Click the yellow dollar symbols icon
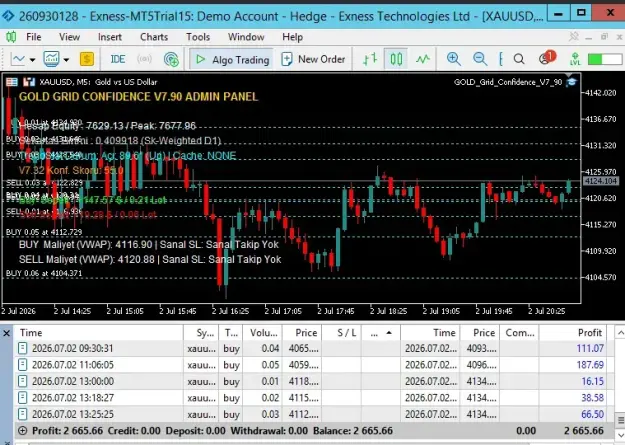Screen dimensions: 625x445 [x=87, y=59]
